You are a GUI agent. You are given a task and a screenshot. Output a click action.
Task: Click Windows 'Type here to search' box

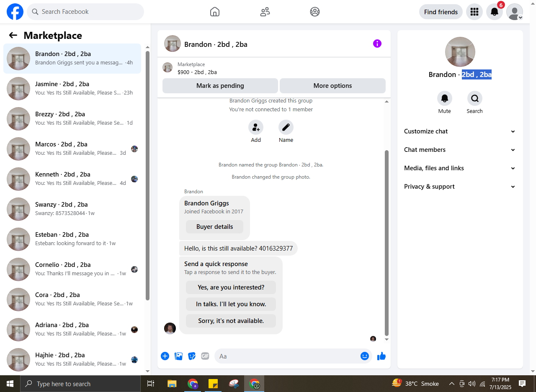click(x=80, y=384)
